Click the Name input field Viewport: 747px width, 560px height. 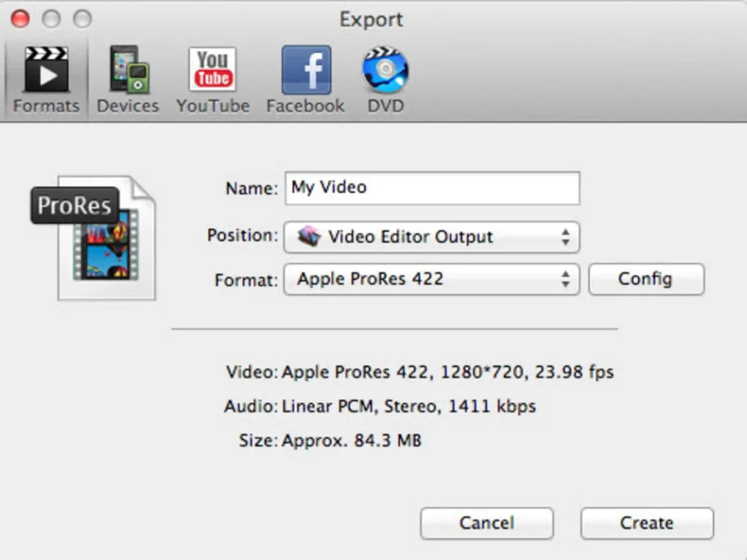(432, 187)
